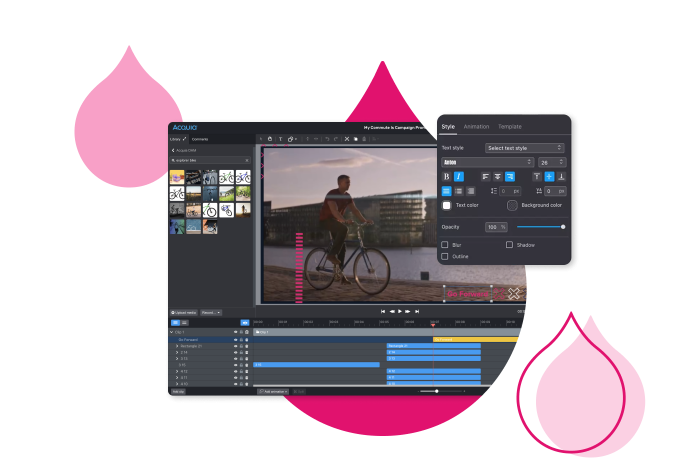The height and width of the screenshot is (472, 678).
Task: Click the Opacity percentage field
Action: coord(496,227)
